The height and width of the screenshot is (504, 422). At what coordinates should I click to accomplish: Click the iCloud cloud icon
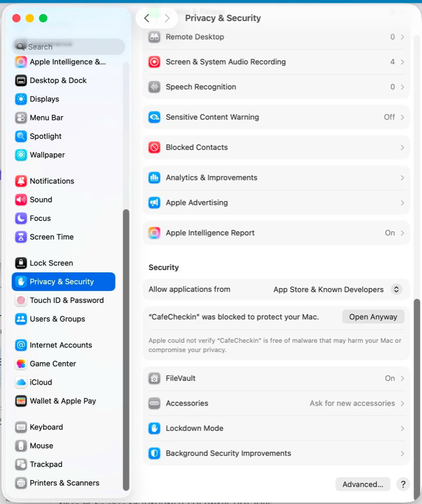click(21, 382)
